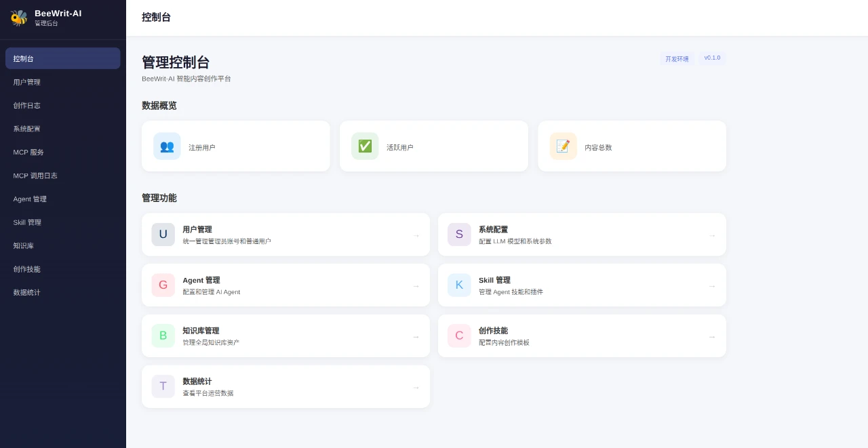Open 数据统计 in the sidebar
Viewport: 868px width, 448px height.
[x=63, y=292]
